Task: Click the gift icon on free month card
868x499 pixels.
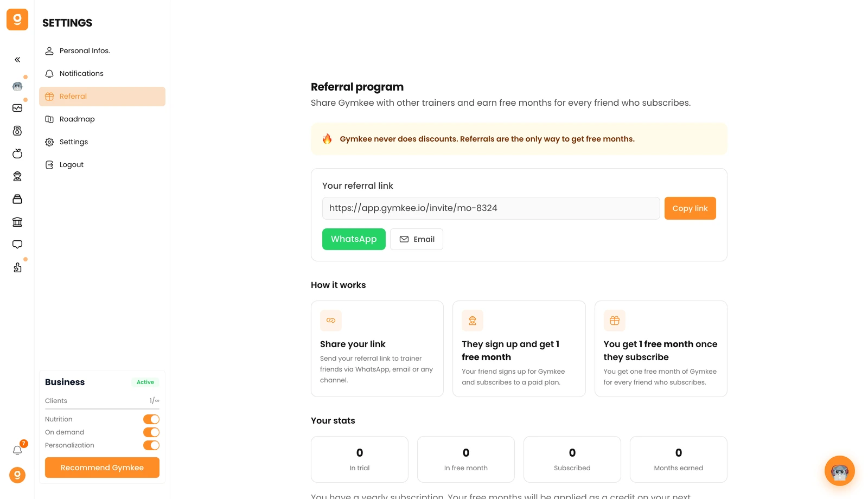Action: (615, 321)
